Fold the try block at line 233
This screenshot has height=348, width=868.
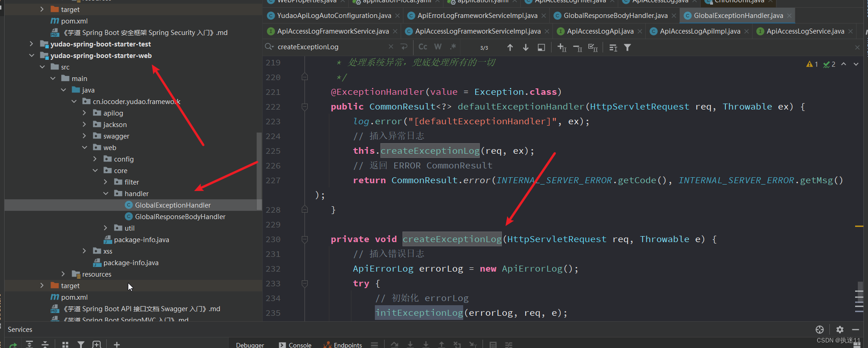coord(305,284)
